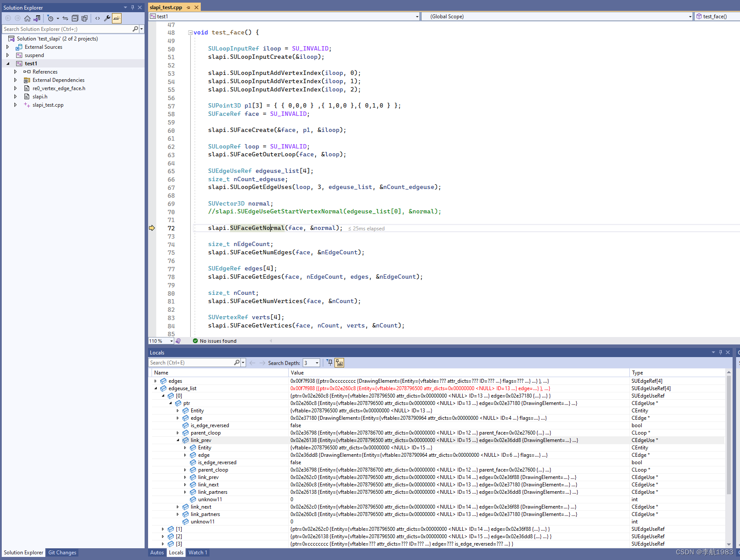This screenshot has width=740, height=560.
Task: Open slapi_test.cpp in Solution Explorer tree
Action: tap(48, 105)
